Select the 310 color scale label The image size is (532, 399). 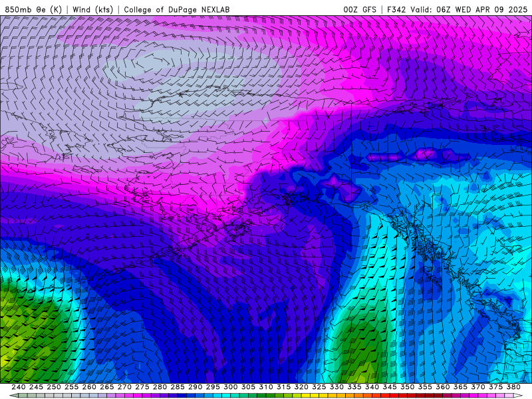pos(266,387)
